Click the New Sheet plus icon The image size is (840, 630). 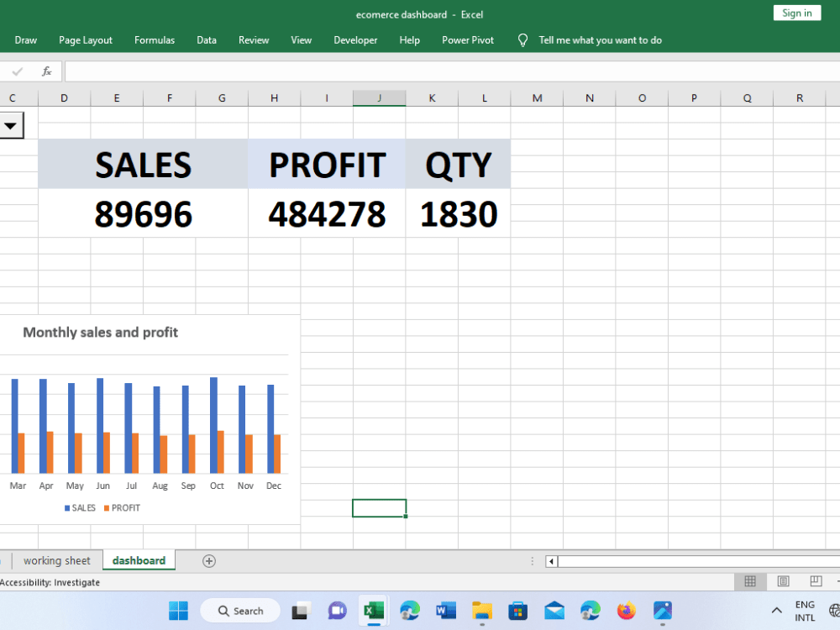[208, 560]
